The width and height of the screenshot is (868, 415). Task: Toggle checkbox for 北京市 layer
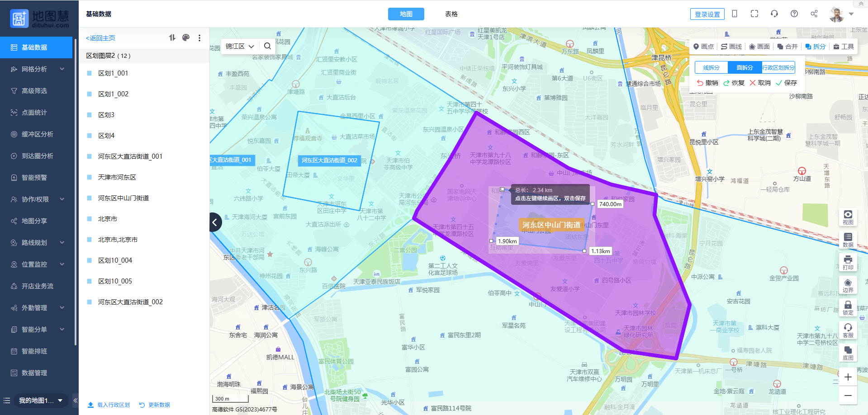pos(90,219)
